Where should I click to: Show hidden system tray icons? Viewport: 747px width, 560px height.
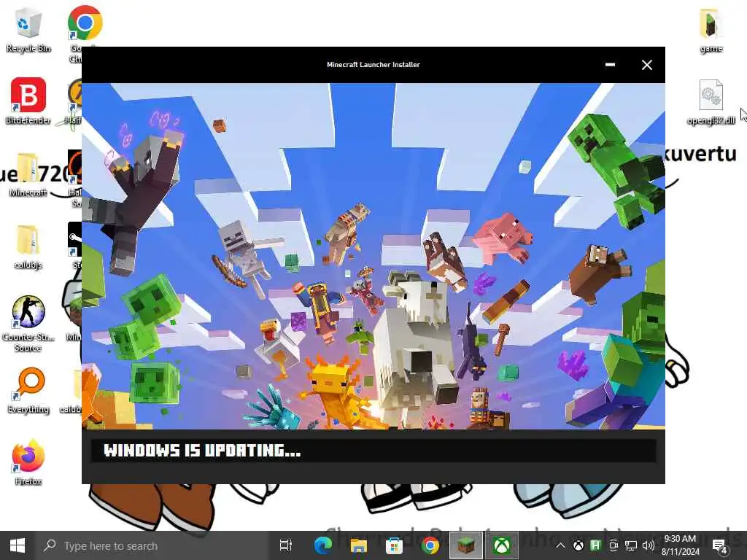click(560, 545)
